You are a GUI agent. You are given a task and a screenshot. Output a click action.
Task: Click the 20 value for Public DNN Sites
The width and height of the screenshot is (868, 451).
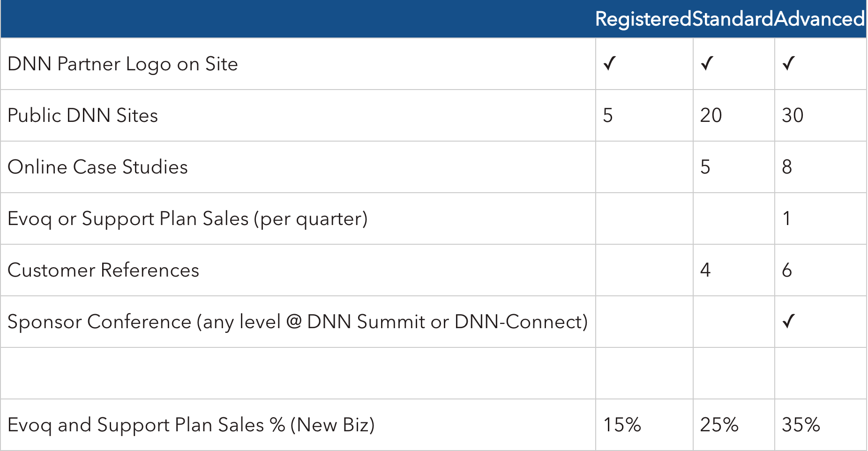(x=711, y=115)
